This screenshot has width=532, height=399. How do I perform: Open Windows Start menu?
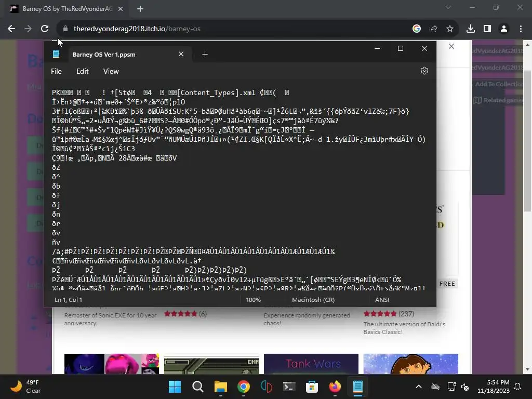point(175,387)
